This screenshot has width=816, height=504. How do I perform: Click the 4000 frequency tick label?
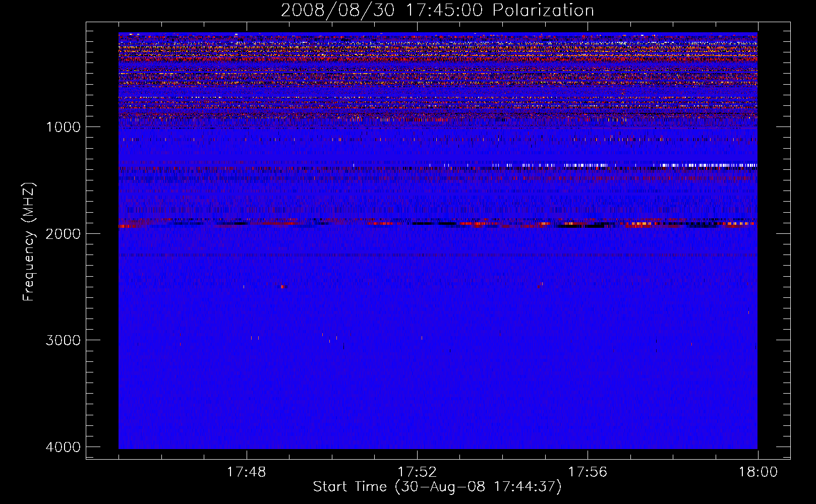click(63, 447)
